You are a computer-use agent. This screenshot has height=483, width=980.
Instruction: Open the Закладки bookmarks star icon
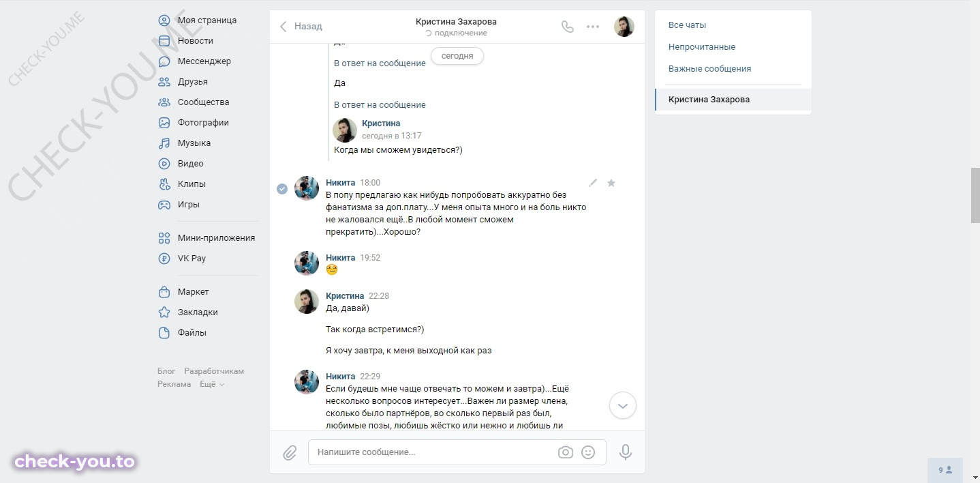(x=164, y=312)
